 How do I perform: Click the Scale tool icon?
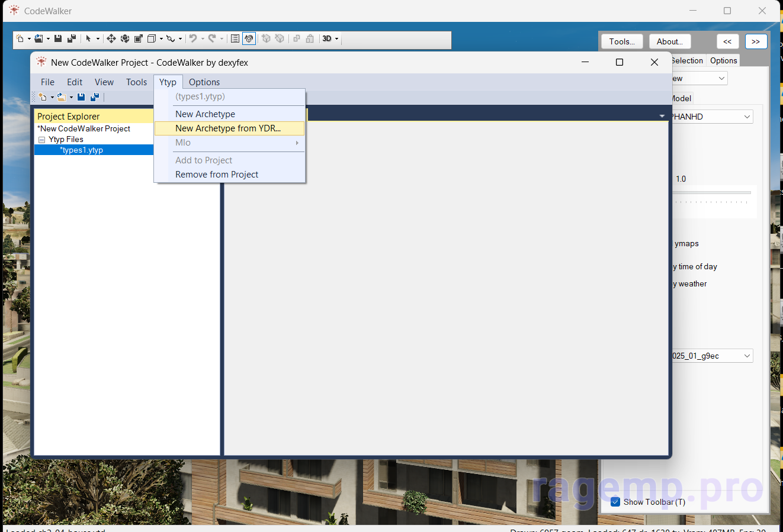click(x=139, y=39)
